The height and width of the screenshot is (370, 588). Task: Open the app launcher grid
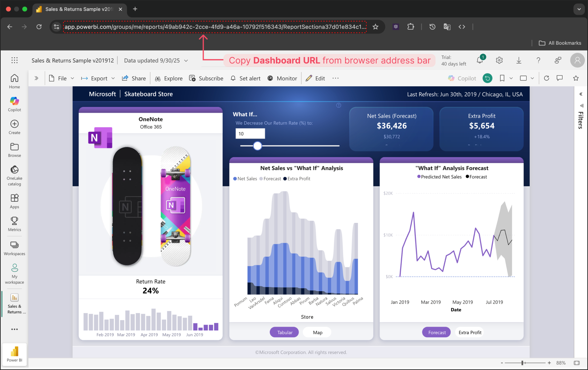14,60
